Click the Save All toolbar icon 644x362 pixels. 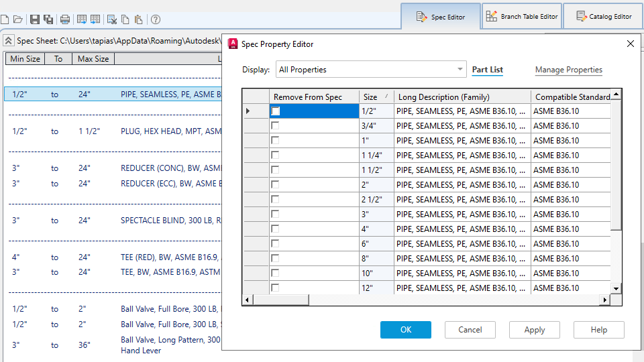[48, 19]
